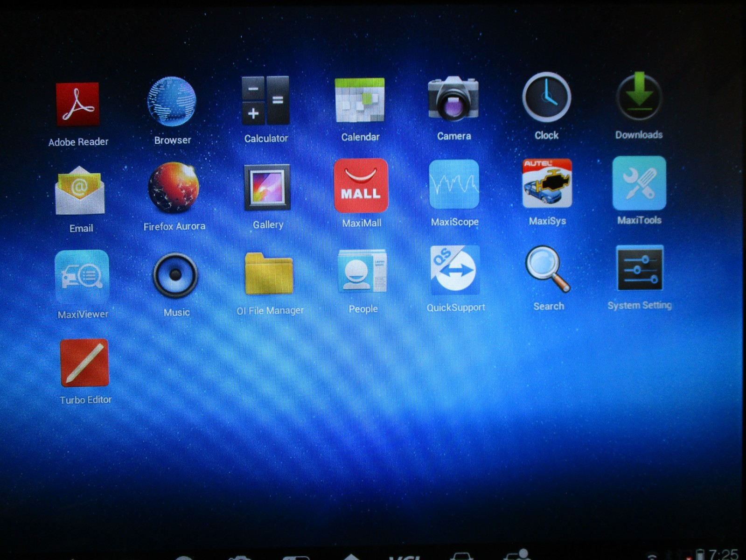Viewport: 746px width, 560px height.
Task: Open the Clock app
Action: point(546,97)
